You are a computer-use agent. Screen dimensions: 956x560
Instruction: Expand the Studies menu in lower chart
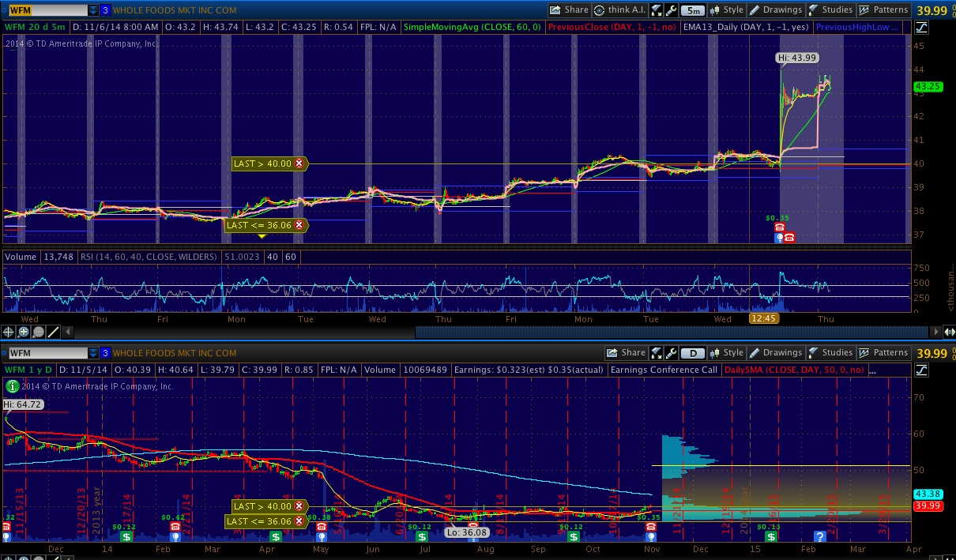830,353
